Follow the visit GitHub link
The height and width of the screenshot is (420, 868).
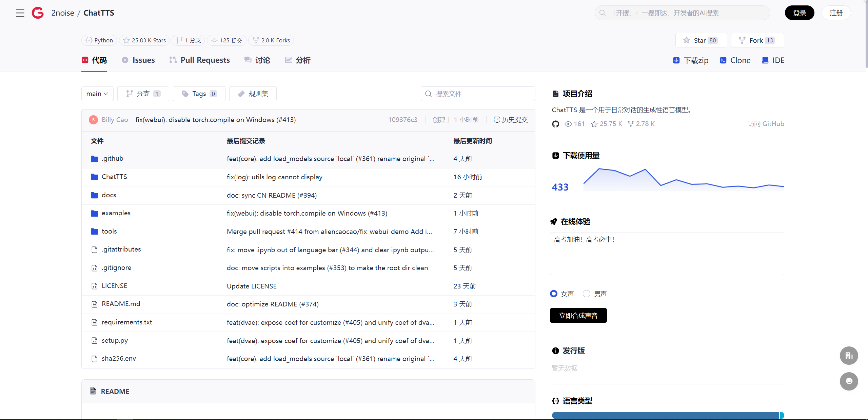coord(766,124)
